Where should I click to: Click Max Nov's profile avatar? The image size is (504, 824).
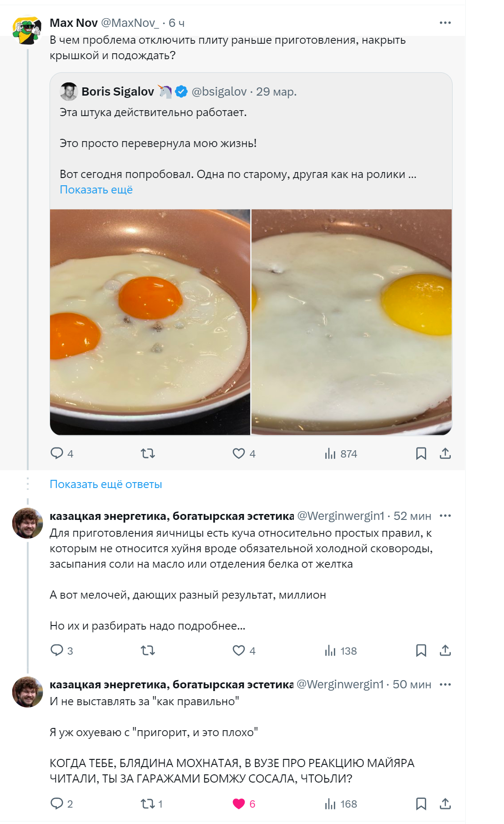[27, 31]
